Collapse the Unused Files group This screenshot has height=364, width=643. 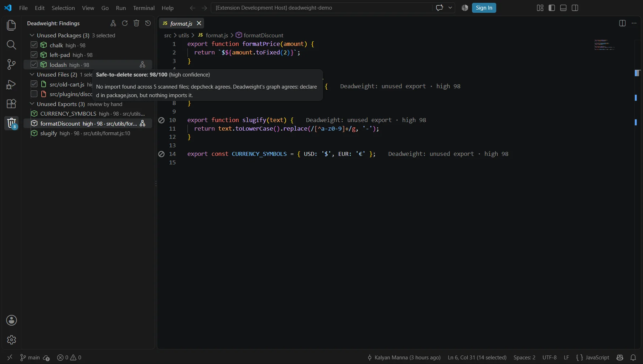tap(32, 74)
